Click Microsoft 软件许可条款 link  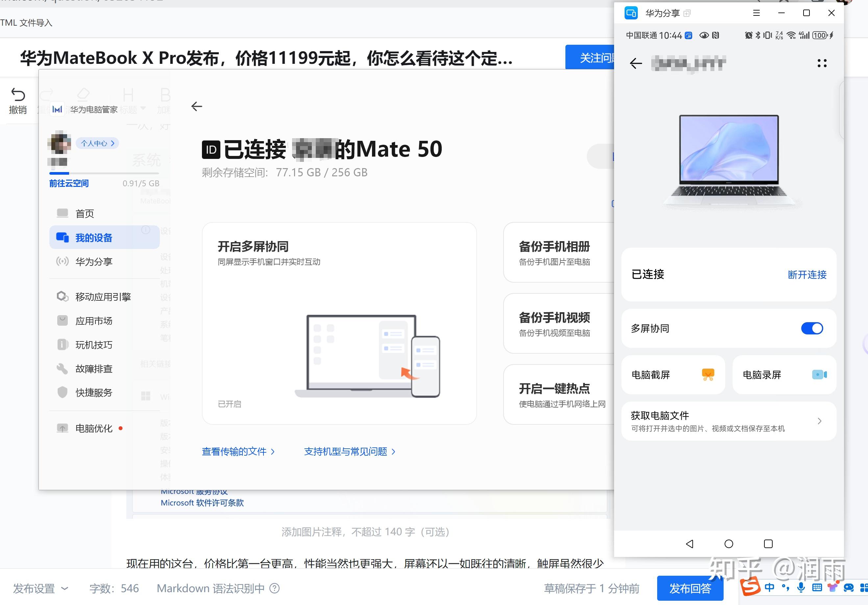(202, 503)
